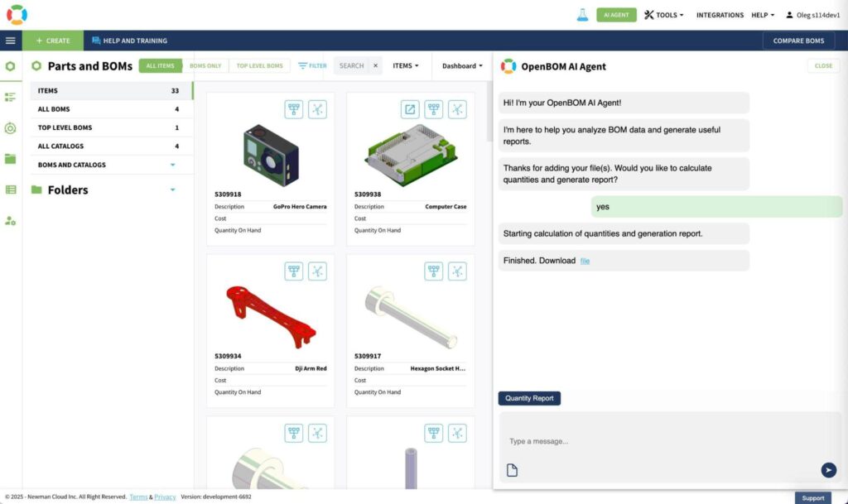Image resolution: width=848 pixels, height=504 pixels.
Task: Open the HELP dropdown menu
Action: click(763, 15)
